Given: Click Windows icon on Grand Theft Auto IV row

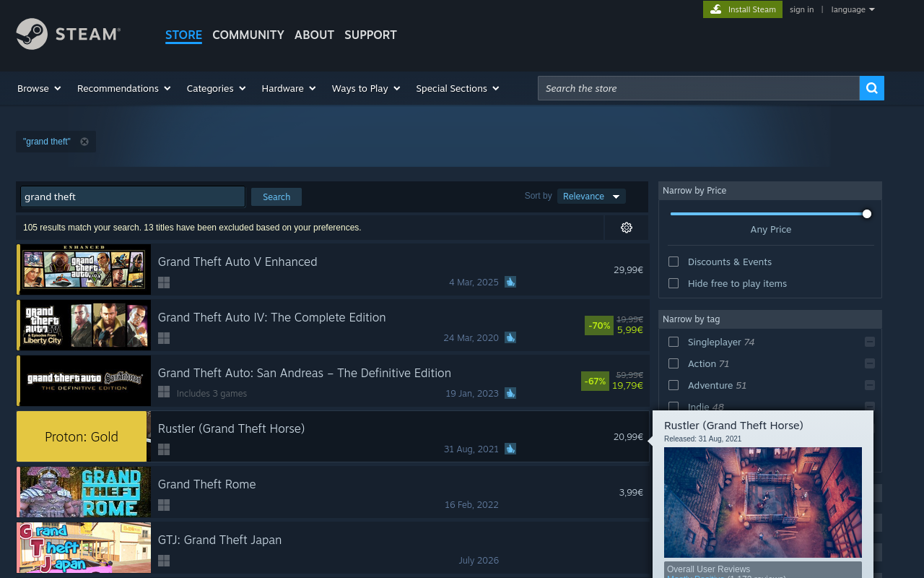Looking at the screenshot, I should [x=164, y=338].
